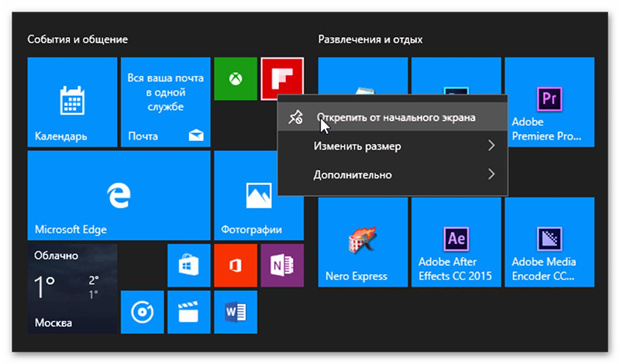The image size is (620, 364).
Task: Click the 'События и общение' group title
Action: click(77, 39)
